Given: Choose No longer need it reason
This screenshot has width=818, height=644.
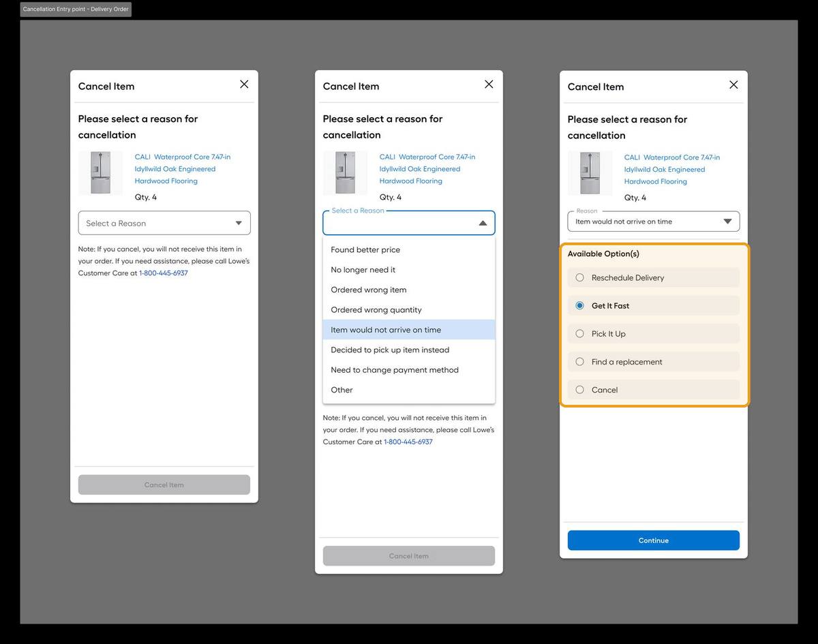Looking at the screenshot, I should [x=409, y=270].
